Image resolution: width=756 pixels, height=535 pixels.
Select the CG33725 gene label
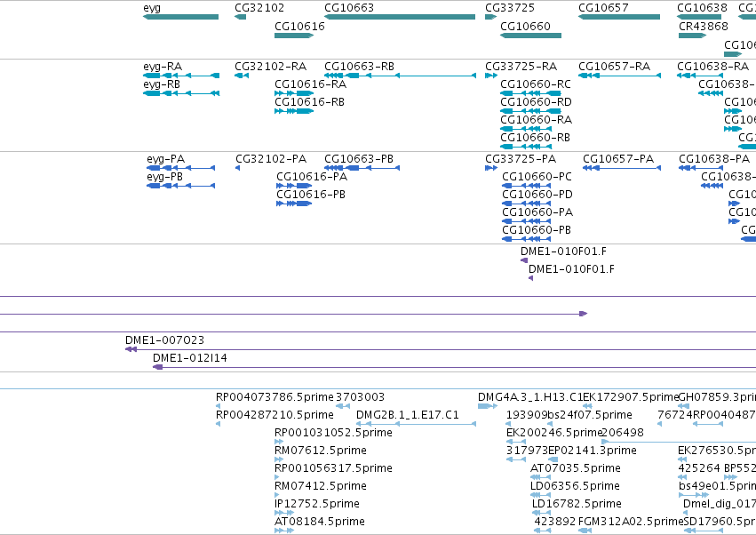click(x=510, y=8)
